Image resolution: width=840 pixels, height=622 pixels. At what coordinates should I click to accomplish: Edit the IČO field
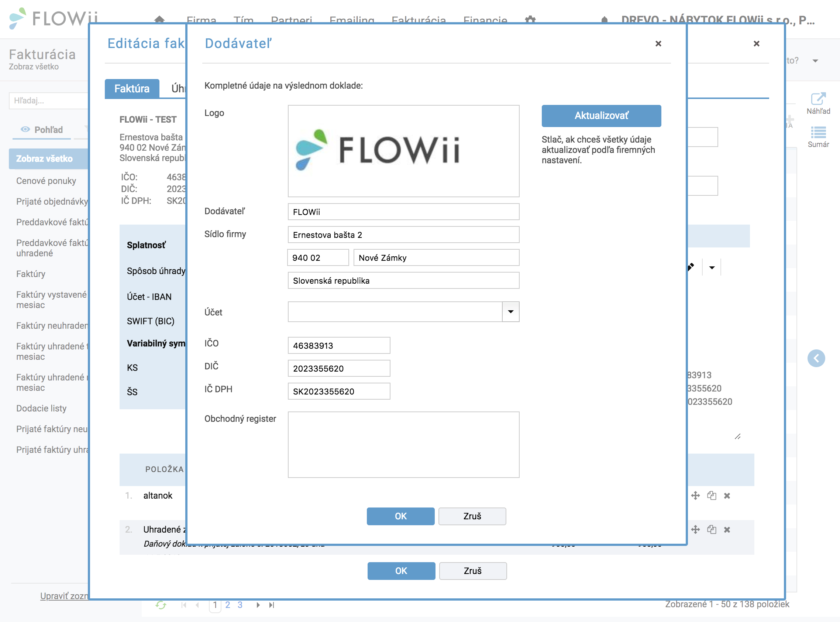coord(339,345)
